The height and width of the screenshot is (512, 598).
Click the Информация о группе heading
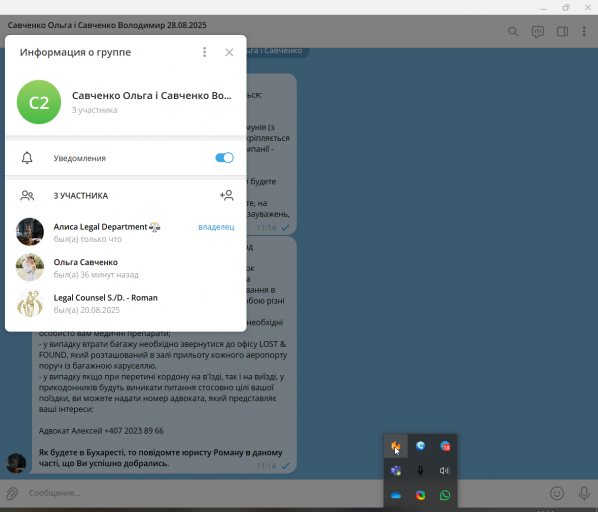pos(75,52)
